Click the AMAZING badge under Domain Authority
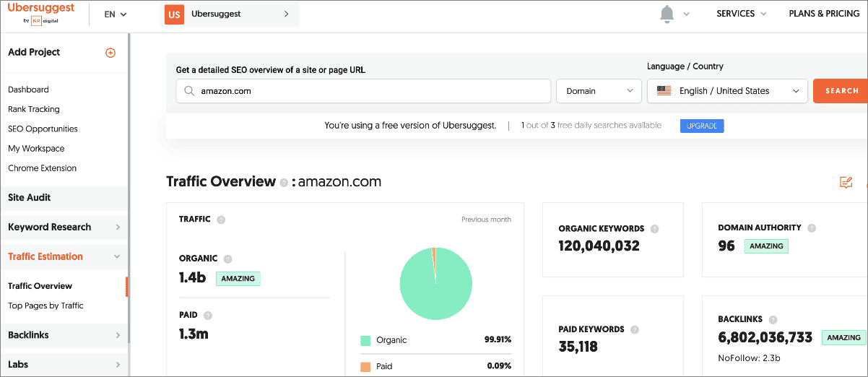Image resolution: width=868 pixels, height=377 pixels. coord(766,246)
